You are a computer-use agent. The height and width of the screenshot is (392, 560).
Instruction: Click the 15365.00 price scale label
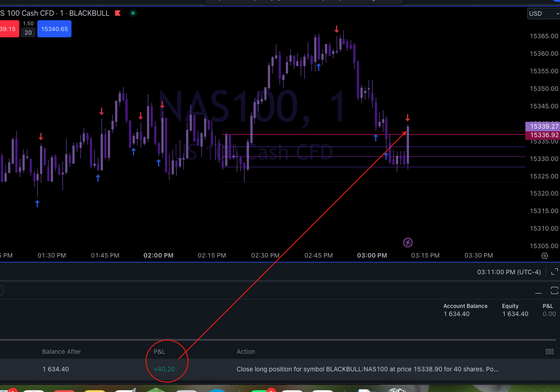[x=544, y=36]
